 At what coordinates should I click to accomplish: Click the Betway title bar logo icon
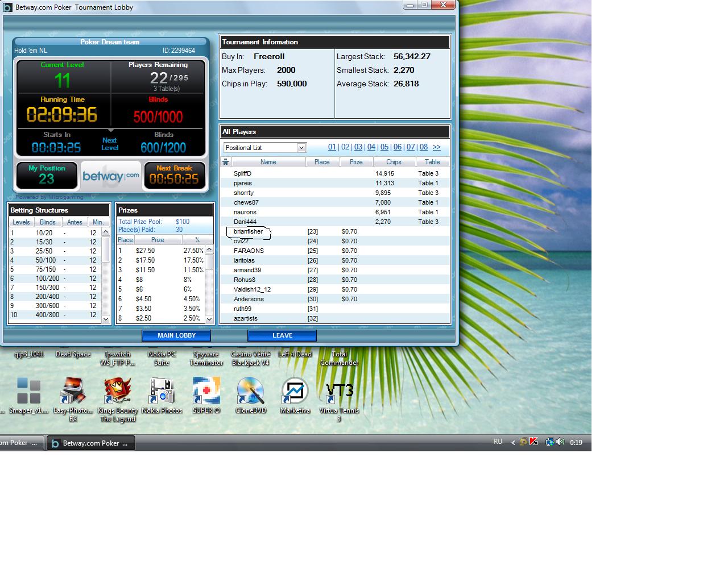pos(7,7)
